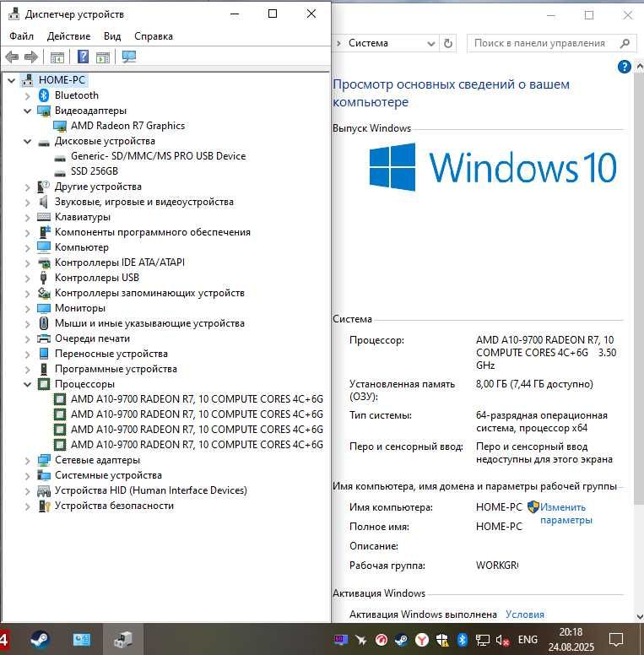The width and height of the screenshot is (644, 655).
Task: Collapse the Видеоадаптеры category
Action: [28, 111]
